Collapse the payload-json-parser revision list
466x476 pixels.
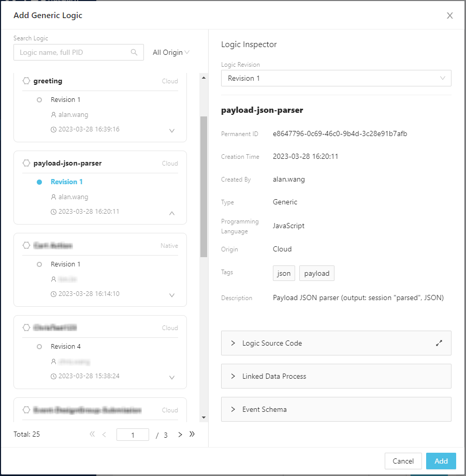tap(172, 213)
